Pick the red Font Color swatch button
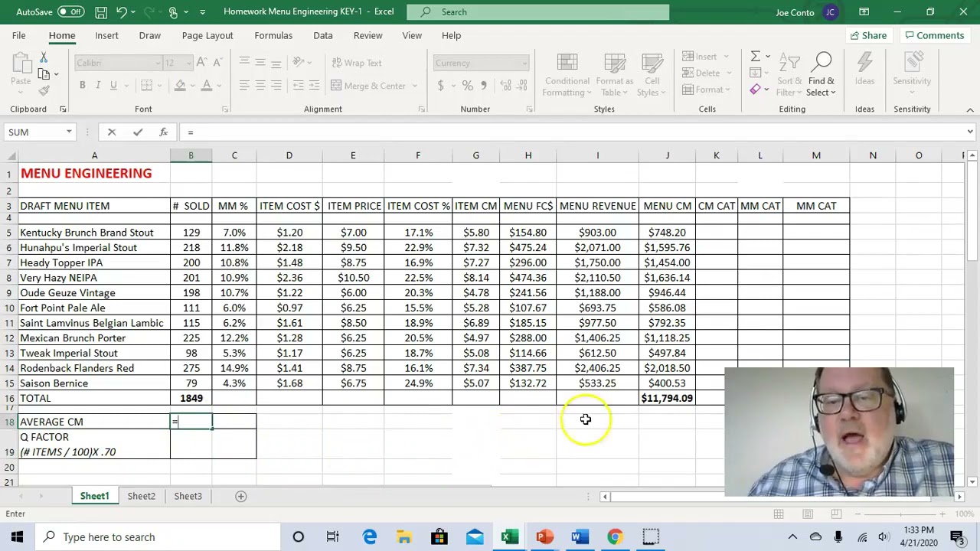 click(x=206, y=86)
